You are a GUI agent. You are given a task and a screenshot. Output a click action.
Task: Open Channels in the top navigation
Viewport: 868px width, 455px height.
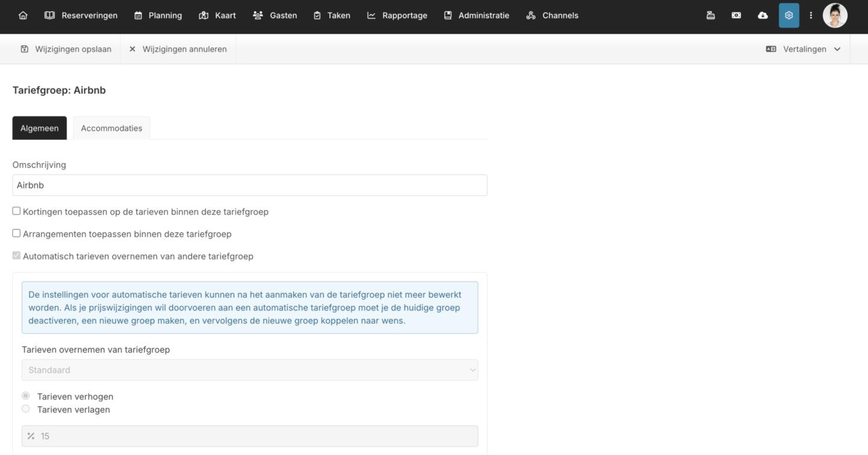pos(552,16)
